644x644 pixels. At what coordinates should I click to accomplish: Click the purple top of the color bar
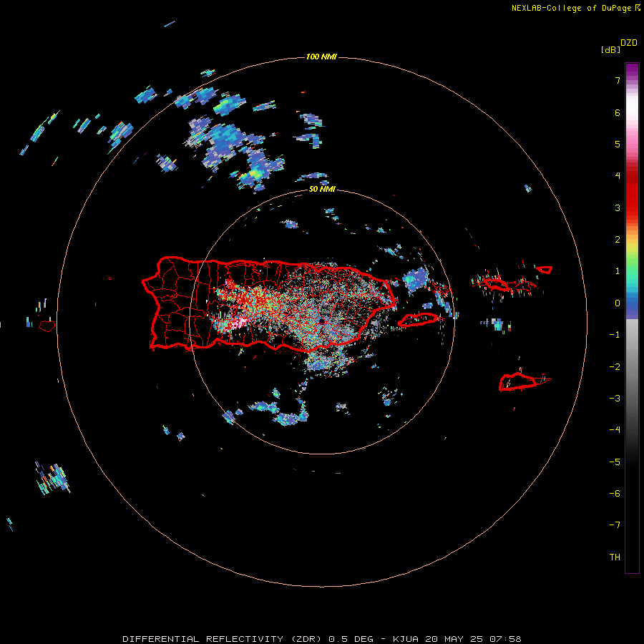pos(632,71)
